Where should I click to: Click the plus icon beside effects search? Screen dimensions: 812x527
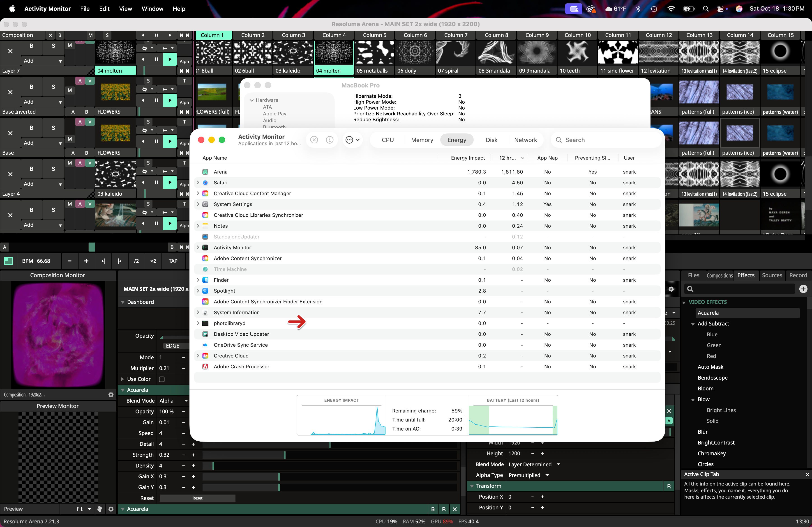coord(803,289)
